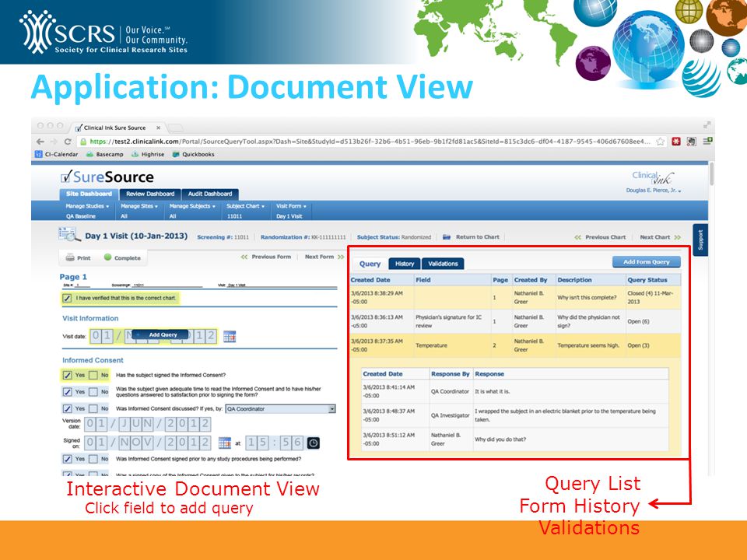
Task: Click the browser address bar URL
Action: pyautogui.click(x=370, y=142)
